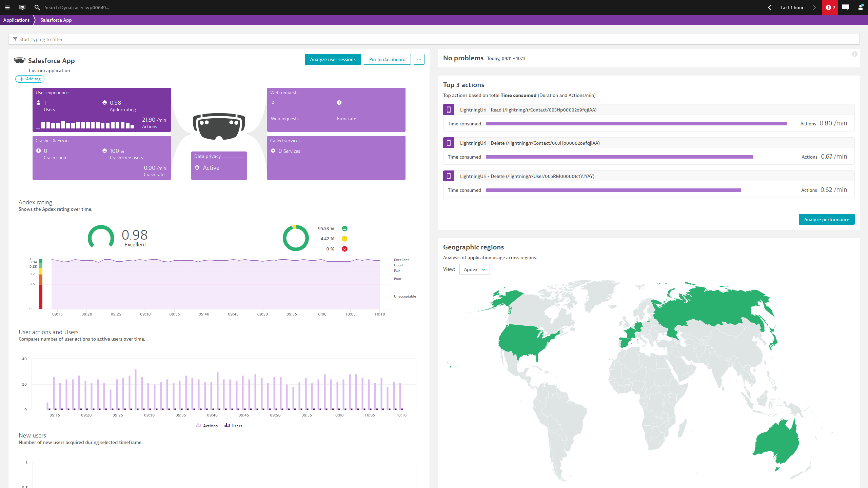
Task: Select Salesforce App breadcrumb
Action: point(56,20)
